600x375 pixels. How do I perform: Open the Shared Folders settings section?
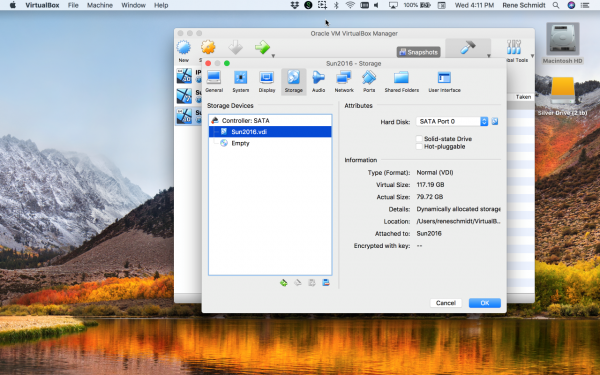[401, 82]
